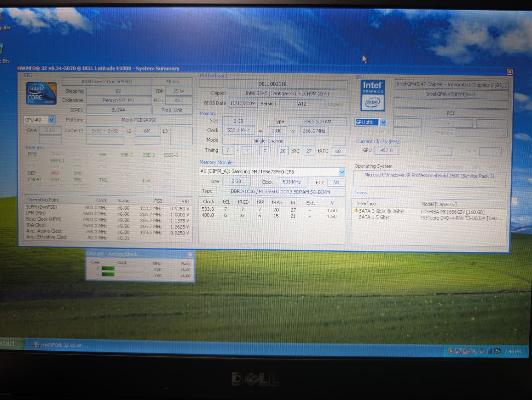This screenshot has height=400, width=532.
Task: Click the Single-Channel mode field
Action: (269, 141)
